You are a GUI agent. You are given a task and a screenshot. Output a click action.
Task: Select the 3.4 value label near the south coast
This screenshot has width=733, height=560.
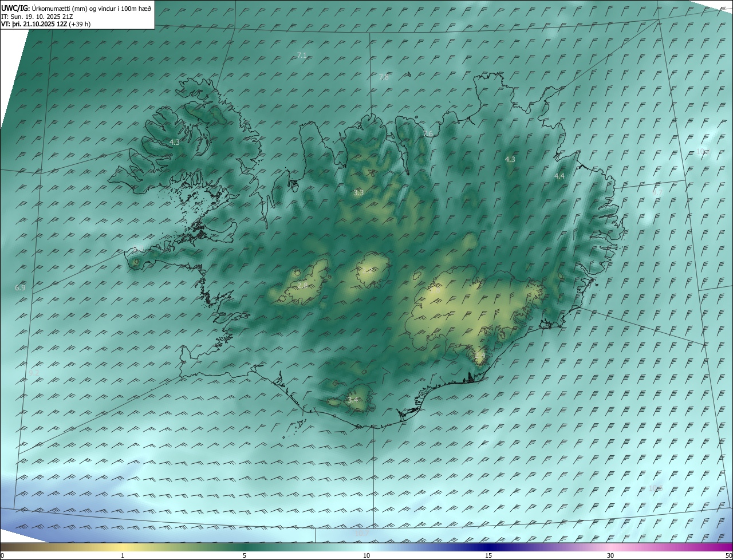[353, 400]
